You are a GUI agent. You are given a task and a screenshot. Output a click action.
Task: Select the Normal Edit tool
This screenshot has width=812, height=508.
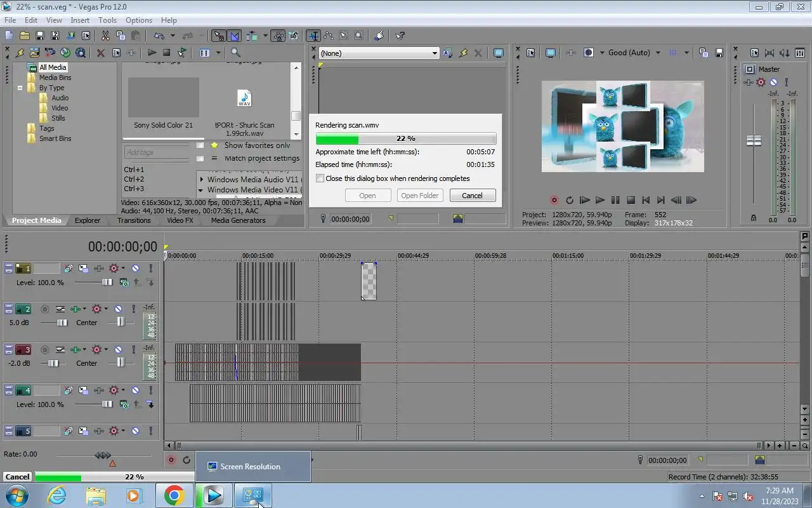click(313, 36)
